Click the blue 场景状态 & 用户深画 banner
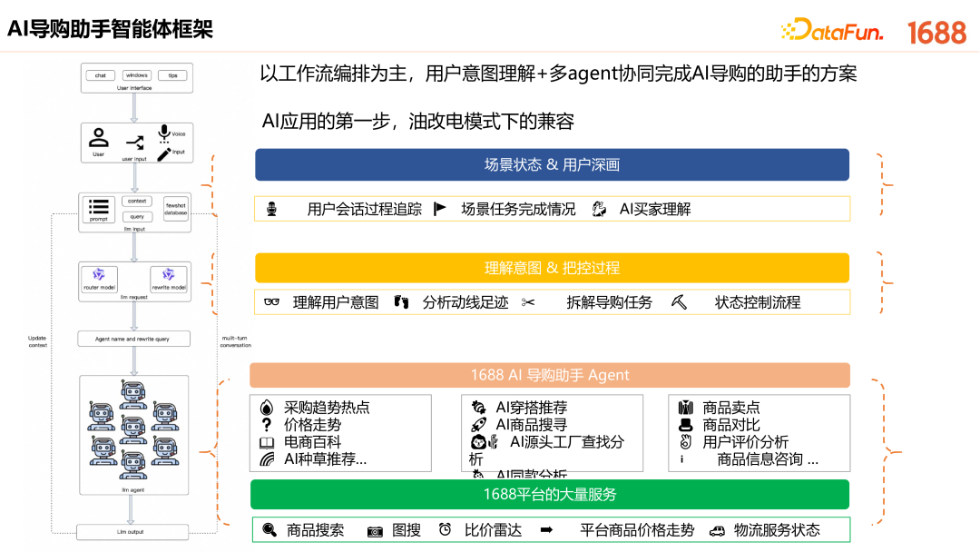Screen dimensions: 980x552 coord(552,164)
